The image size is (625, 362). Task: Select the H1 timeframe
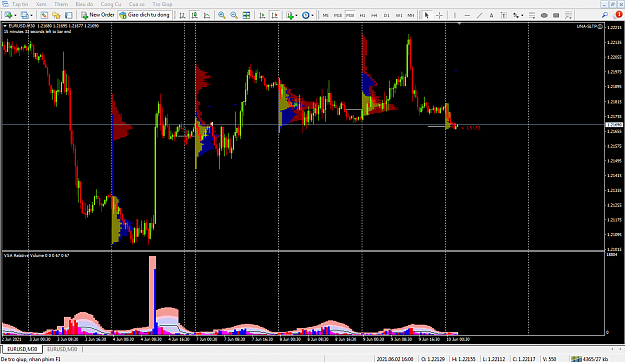(362, 15)
